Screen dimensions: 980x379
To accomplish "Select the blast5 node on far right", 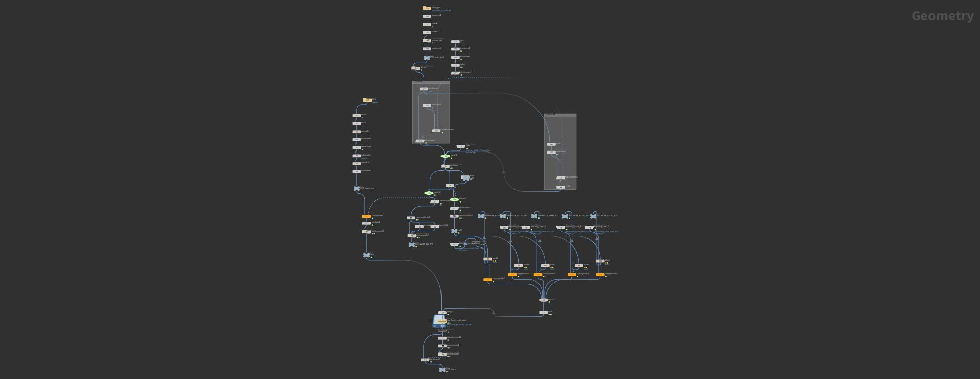I will tap(600, 261).
